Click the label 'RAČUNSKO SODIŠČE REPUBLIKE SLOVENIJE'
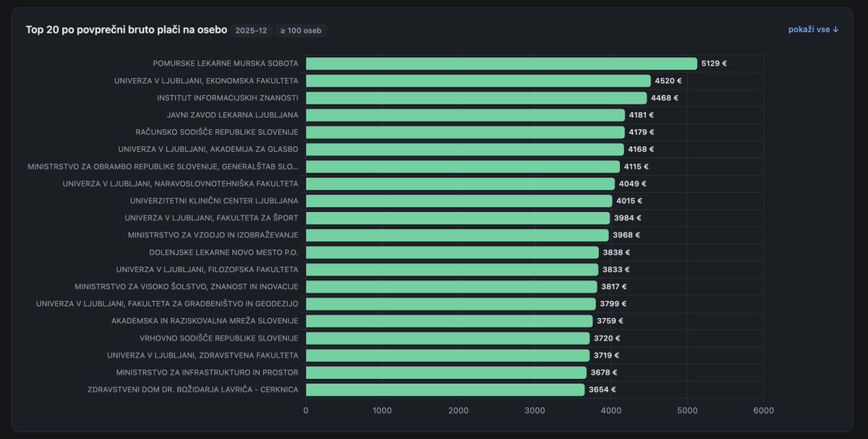The width and height of the screenshot is (868, 439). coord(217,132)
